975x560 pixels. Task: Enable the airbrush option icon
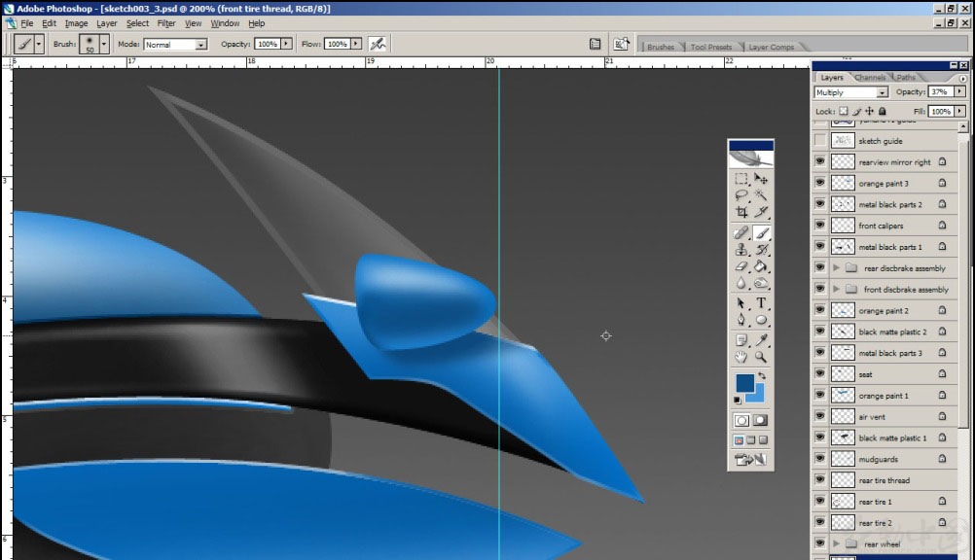coord(378,44)
